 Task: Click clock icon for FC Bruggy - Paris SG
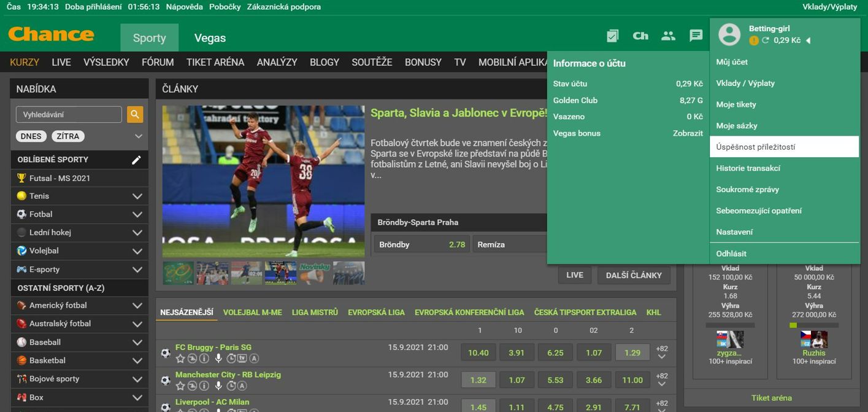point(231,359)
